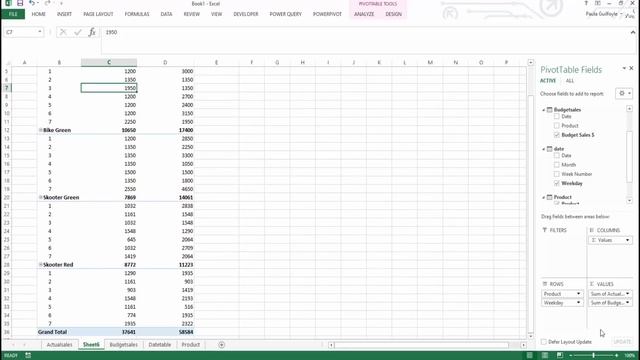Toggle Product checkbox under Budgetsales

pos(557,126)
